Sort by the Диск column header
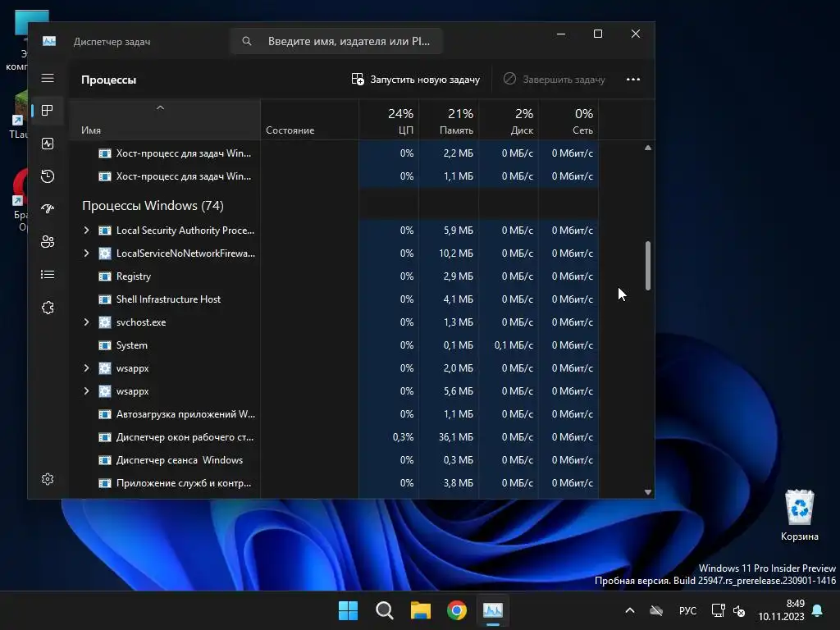 pos(509,120)
